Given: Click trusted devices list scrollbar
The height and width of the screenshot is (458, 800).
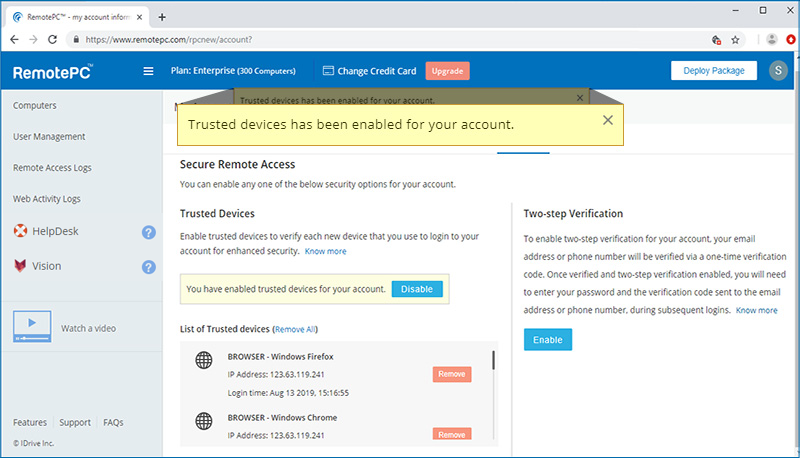Looking at the screenshot, I should 493,360.
